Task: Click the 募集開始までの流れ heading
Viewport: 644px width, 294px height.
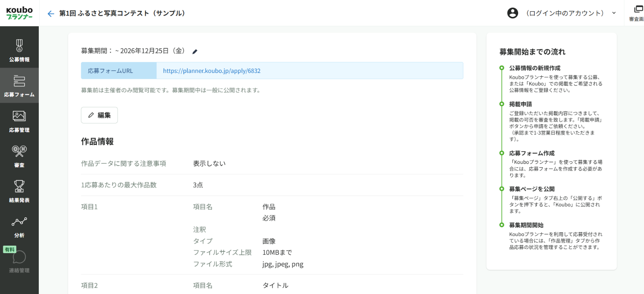Action: click(533, 52)
